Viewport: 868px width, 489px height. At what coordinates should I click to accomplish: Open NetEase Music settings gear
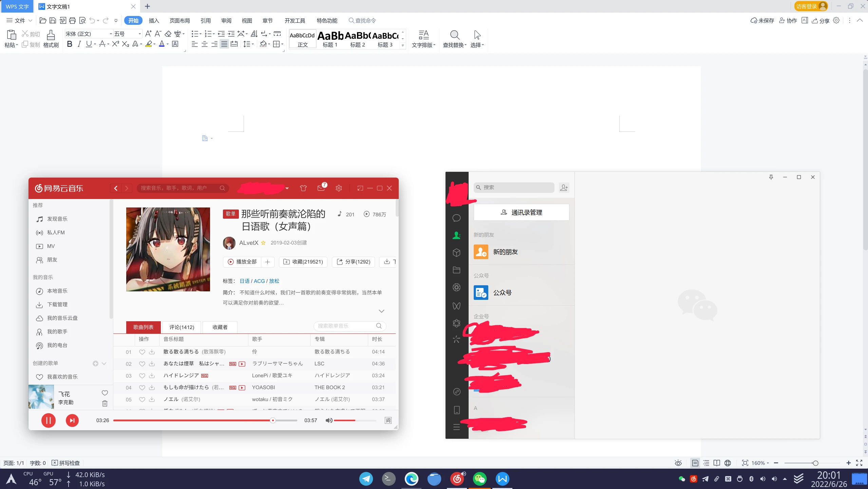coord(339,188)
